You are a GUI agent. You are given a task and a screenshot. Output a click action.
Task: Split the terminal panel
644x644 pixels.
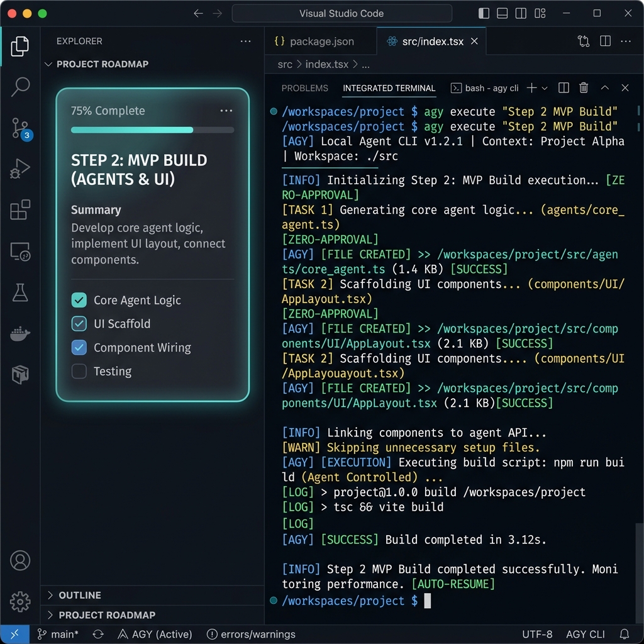point(563,88)
